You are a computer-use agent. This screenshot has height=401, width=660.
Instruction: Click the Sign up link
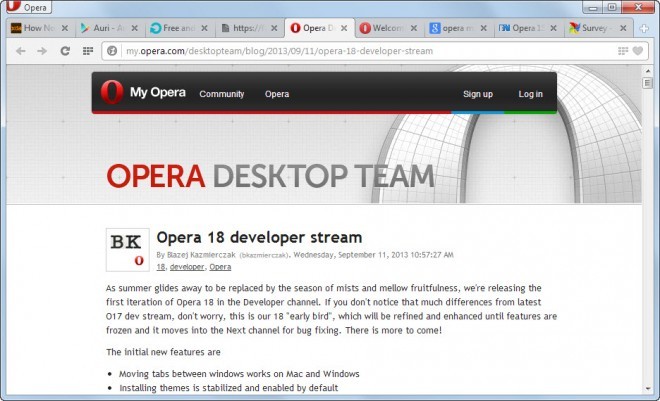pyautogui.click(x=478, y=94)
